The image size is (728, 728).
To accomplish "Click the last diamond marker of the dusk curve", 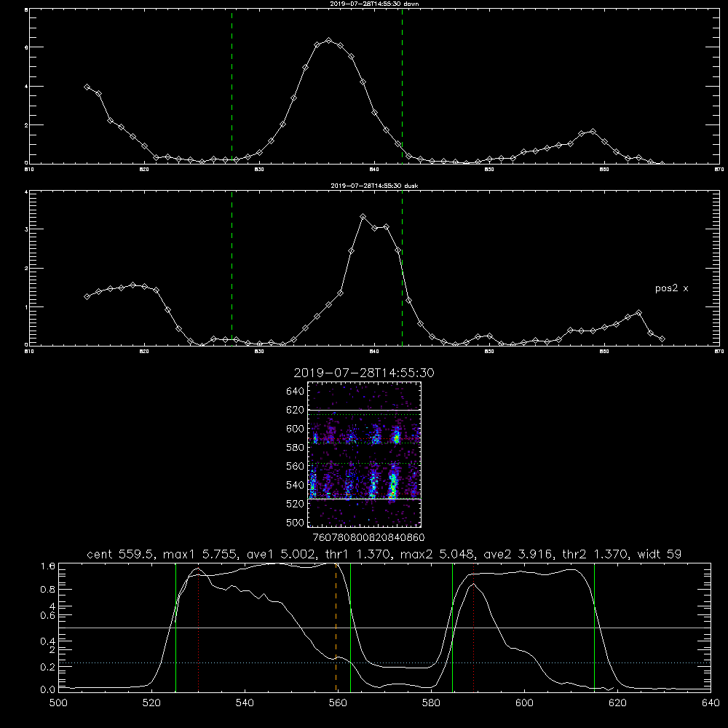I will [662, 339].
